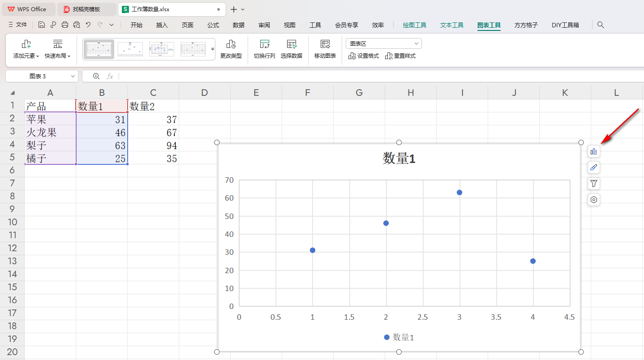Click the 更改类型 change chart type button
The height and width of the screenshot is (360, 644).
pyautogui.click(x=231, y=49)
